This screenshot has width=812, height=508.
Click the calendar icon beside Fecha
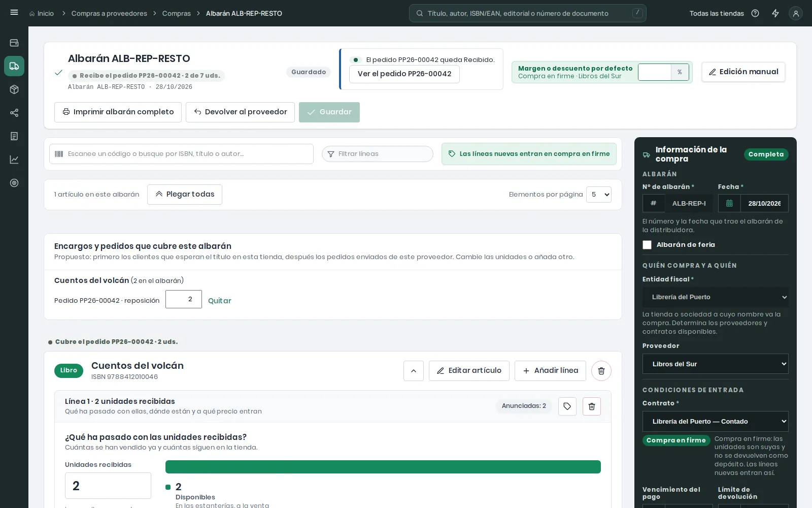[729, 203]
